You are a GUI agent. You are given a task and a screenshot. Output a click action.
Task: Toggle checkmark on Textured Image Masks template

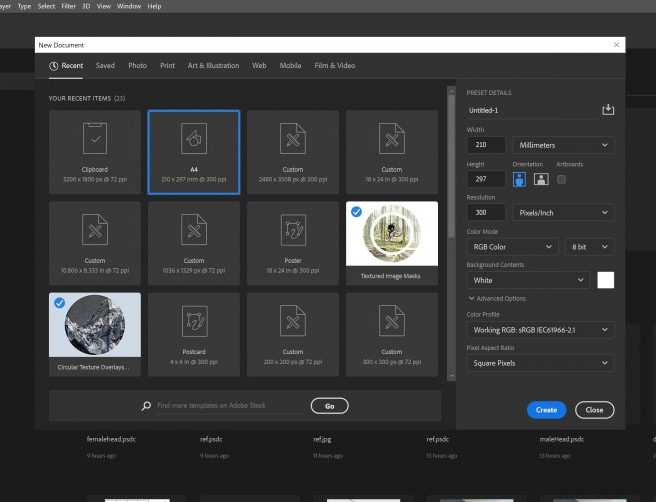(356, 212)
